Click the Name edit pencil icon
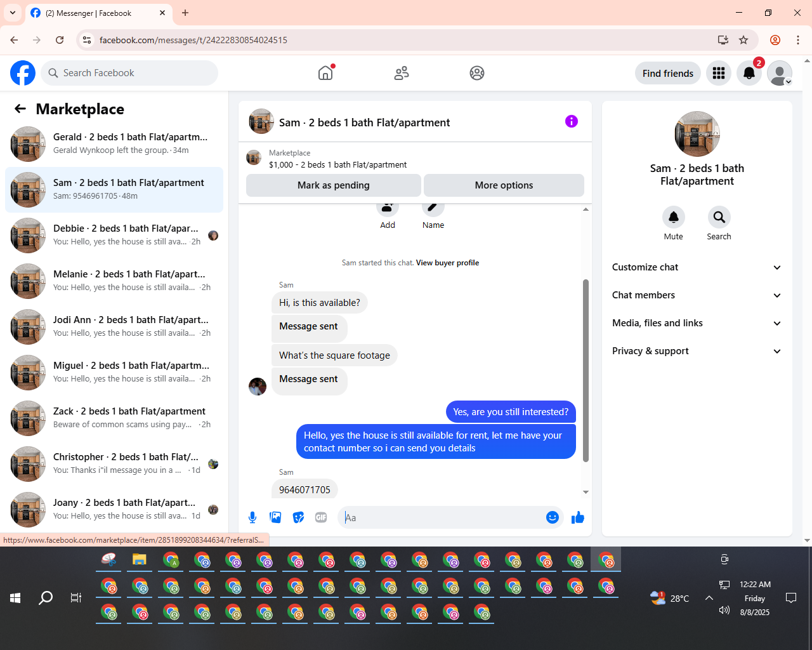Viewport: 812px width, 650px height. coord(433,208)
